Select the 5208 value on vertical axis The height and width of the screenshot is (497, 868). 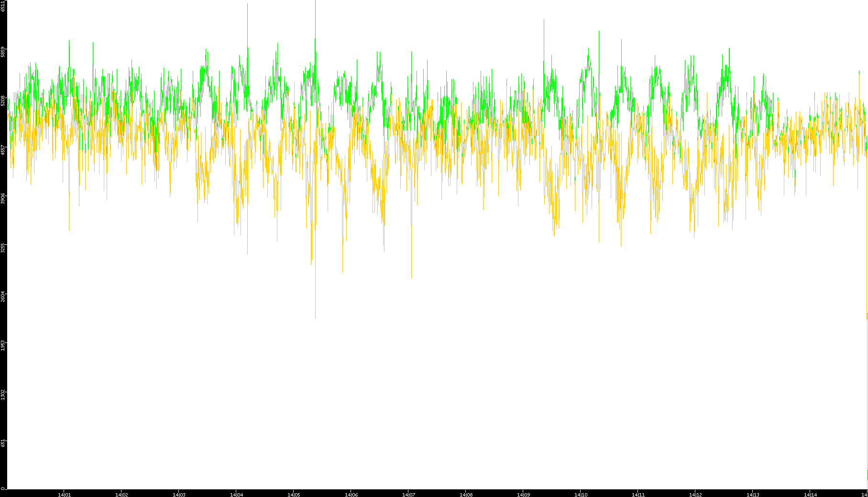click(3, 100)
